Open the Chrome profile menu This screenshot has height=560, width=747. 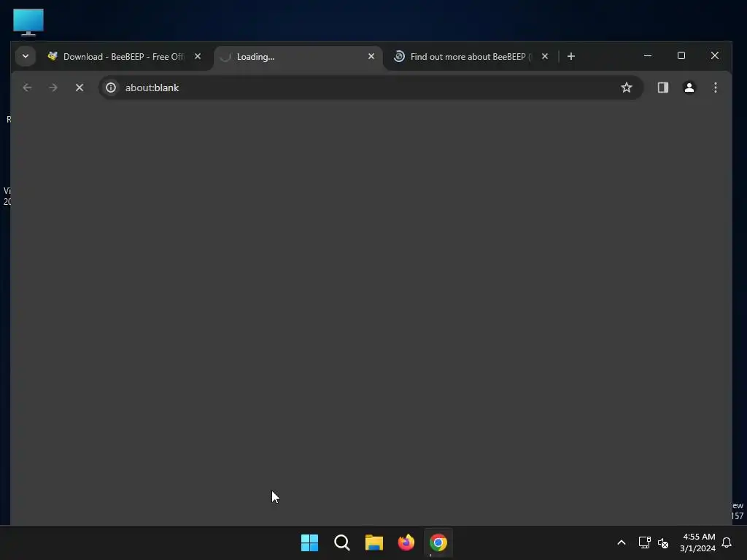point(689,87)
